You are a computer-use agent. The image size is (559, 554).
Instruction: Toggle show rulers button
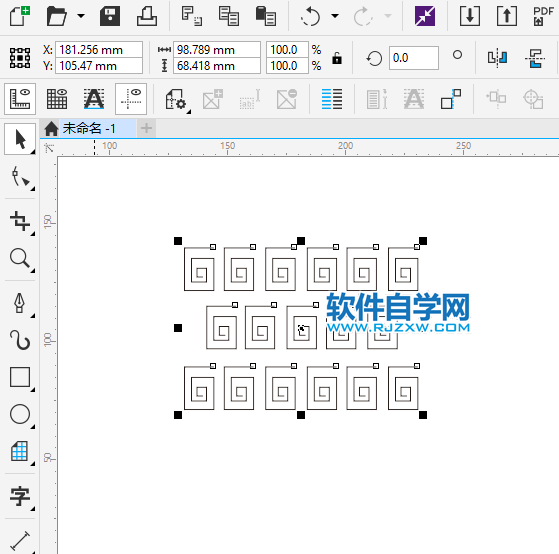coord(20,99)
